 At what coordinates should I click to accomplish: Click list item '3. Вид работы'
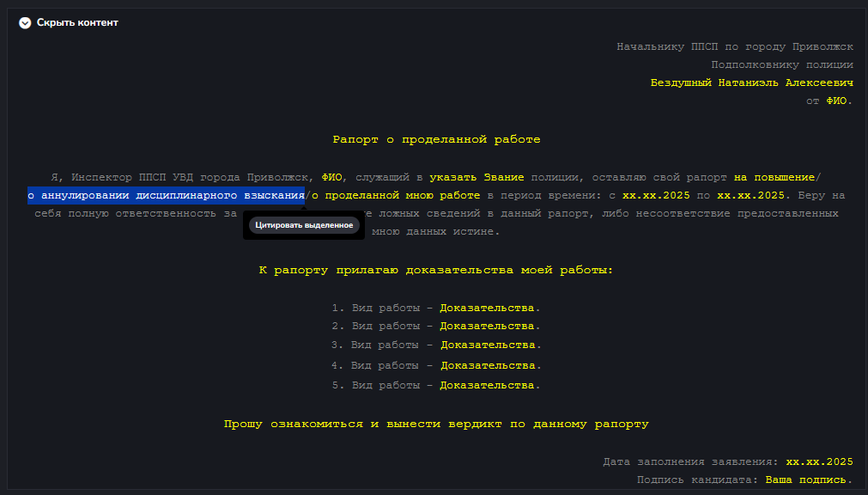point(436,345)
